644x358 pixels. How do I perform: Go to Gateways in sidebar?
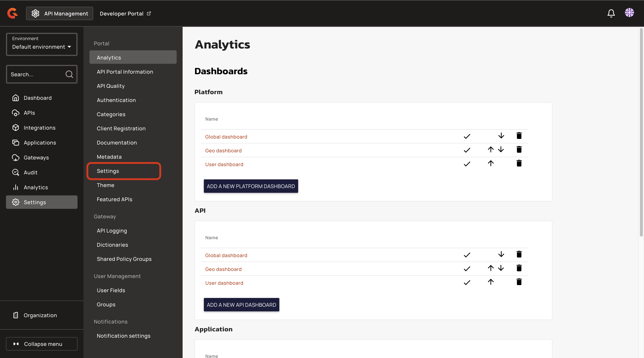36,158
